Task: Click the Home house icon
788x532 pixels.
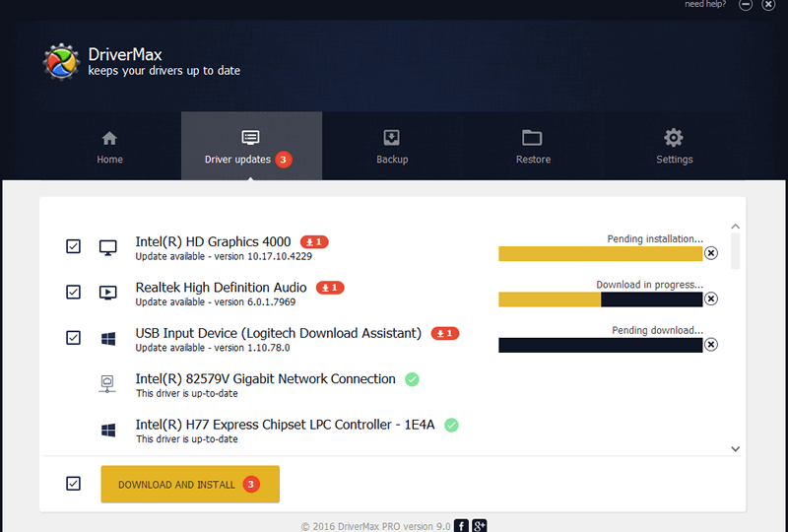Action: tap(109, 138)
